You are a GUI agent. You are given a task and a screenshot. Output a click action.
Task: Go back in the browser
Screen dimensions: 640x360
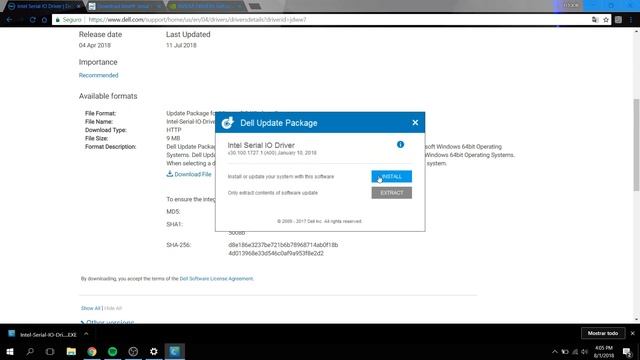pyautogui.click(x=9, y=20)
